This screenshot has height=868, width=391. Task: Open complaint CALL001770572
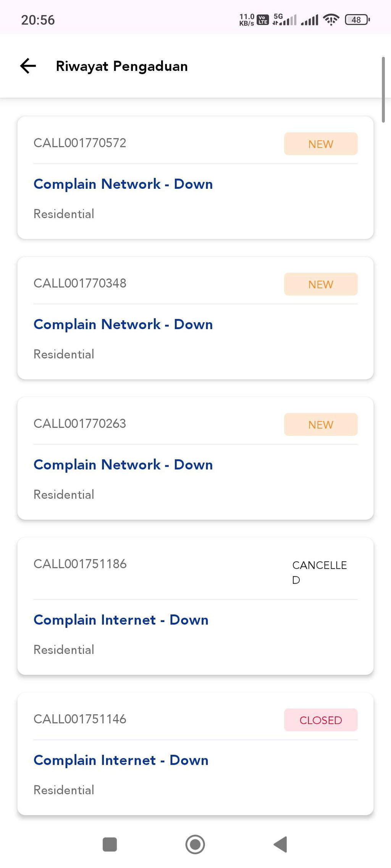[x=195, y=178]
